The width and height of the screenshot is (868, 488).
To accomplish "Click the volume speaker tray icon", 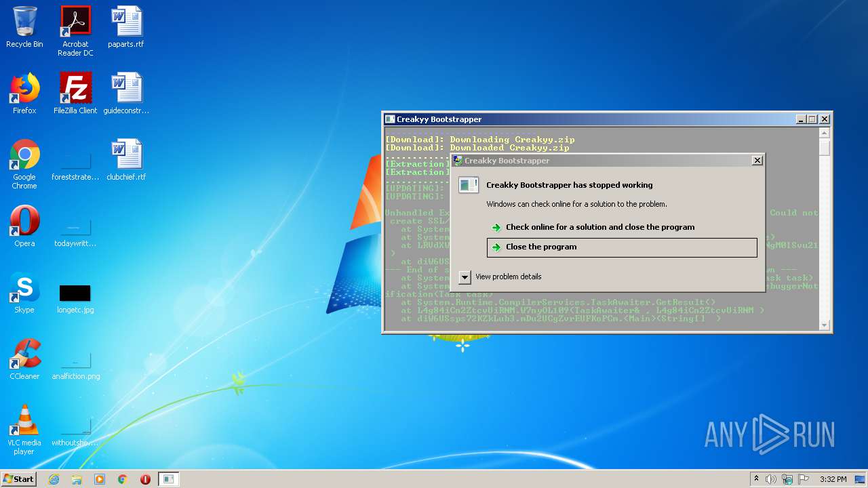I will (x=771, y=479).
